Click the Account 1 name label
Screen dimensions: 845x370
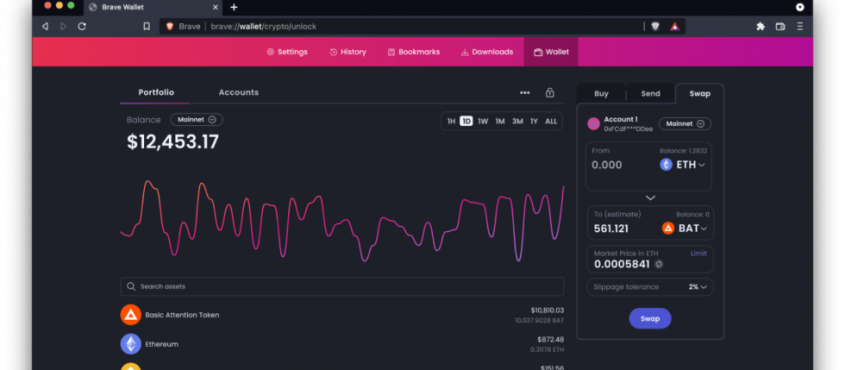point(620,119)
